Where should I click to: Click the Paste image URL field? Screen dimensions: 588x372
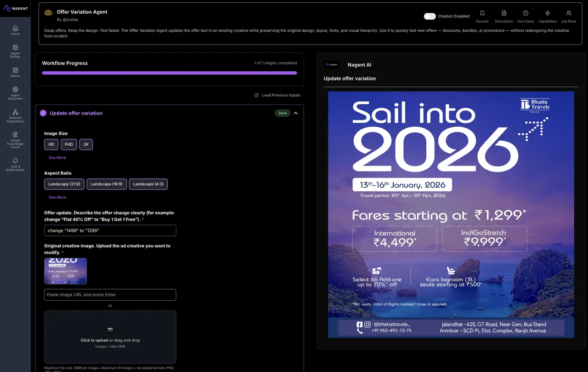(110, 295)
